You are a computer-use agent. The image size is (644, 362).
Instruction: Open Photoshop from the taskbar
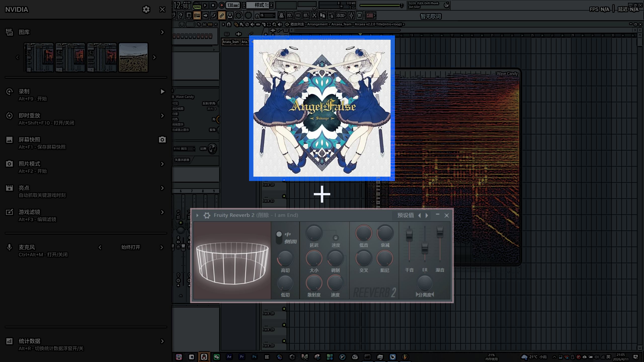pos(254,357)
